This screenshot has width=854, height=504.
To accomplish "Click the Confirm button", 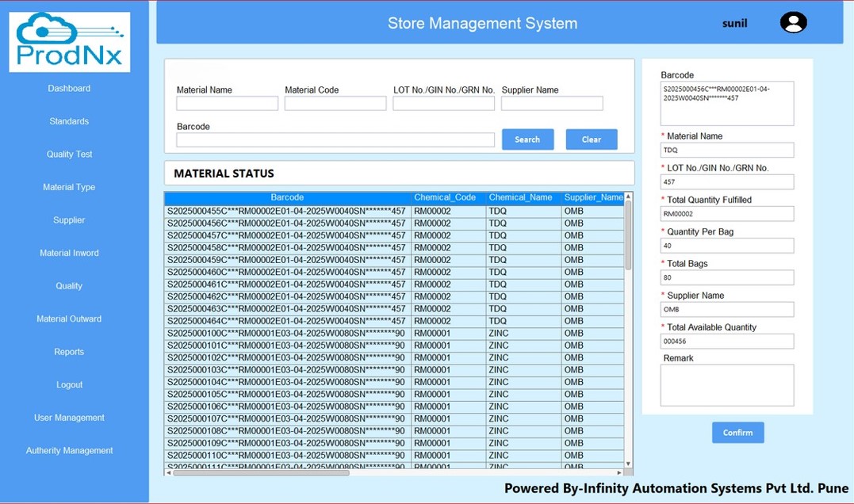I will [737, 433].
